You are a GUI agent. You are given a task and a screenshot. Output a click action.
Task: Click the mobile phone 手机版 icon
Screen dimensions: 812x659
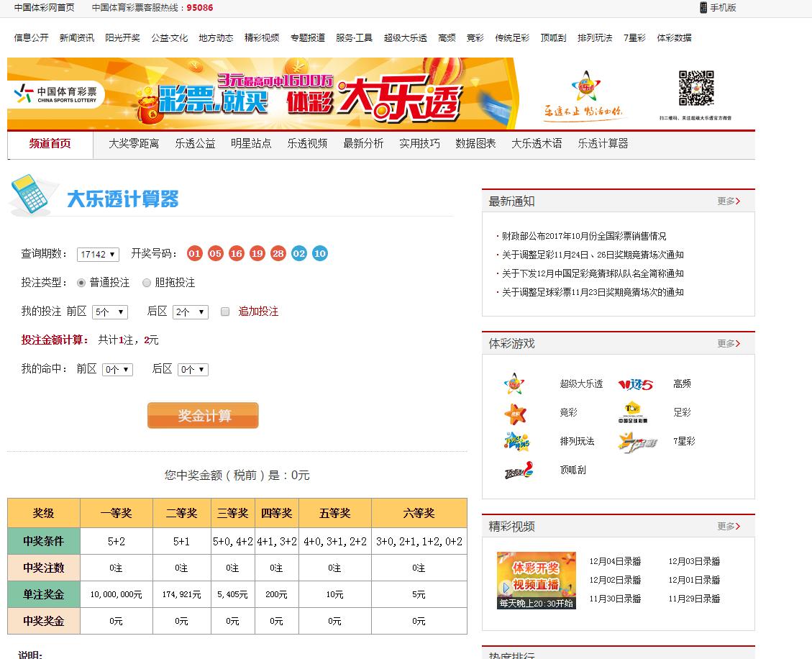703,8
